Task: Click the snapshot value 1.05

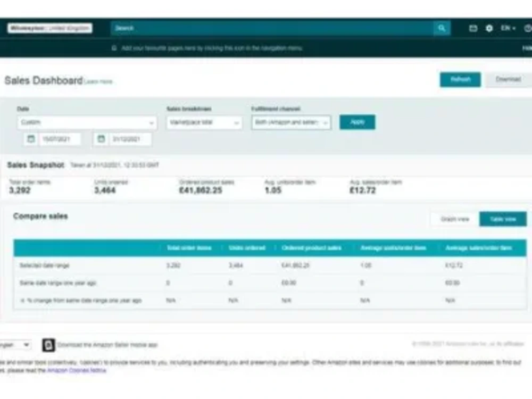Action: [273, 190]
